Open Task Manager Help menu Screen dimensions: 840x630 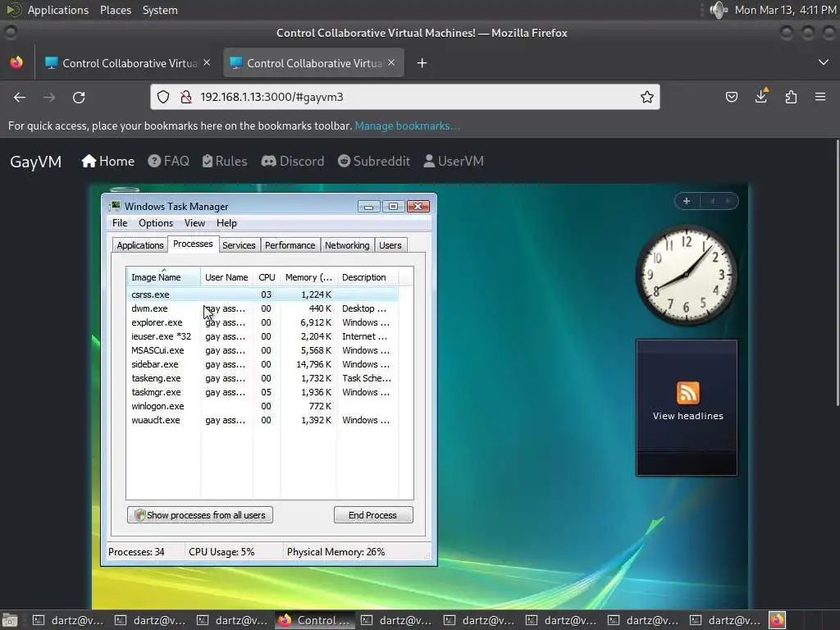point(226,223)
